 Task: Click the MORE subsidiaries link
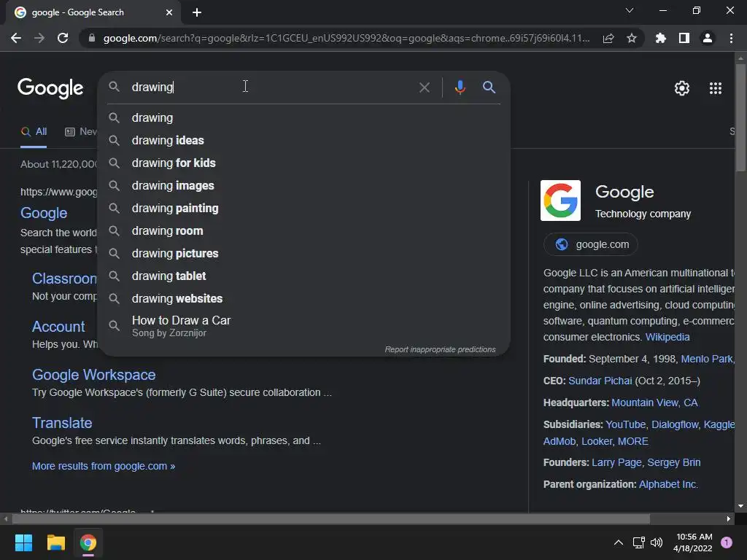[x=632, y=441]
